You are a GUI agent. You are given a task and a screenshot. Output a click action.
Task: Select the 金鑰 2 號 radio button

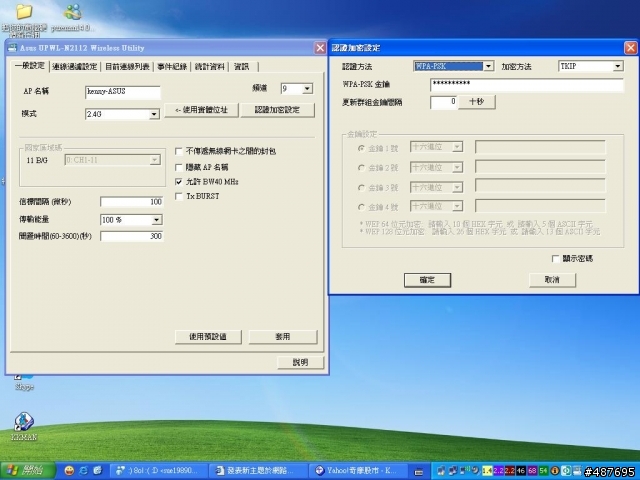coord(361,168)
